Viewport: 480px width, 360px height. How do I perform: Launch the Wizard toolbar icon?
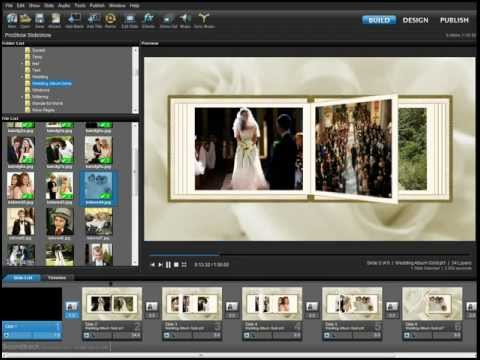tap(55, 21)
